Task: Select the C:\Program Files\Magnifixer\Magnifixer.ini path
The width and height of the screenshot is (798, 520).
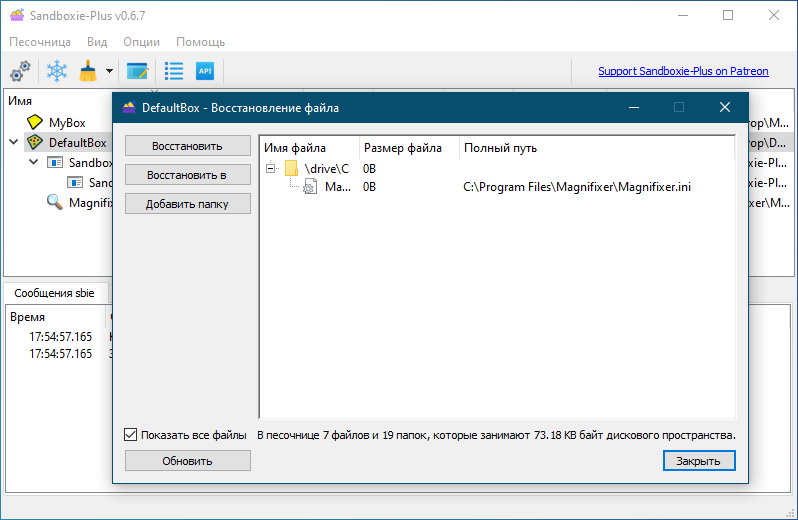Action: (x=577, y=187)
